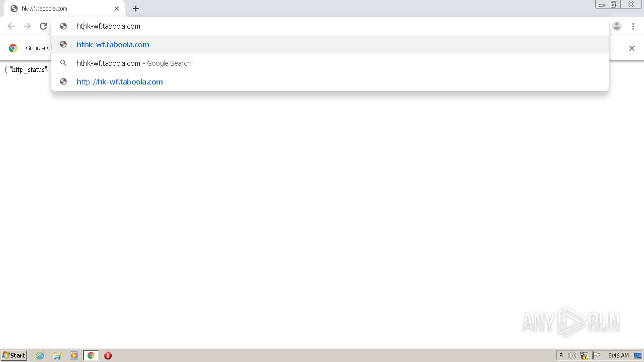Click the browser back arrow
The height and width of the screenshot is (362, 644).
11,26
